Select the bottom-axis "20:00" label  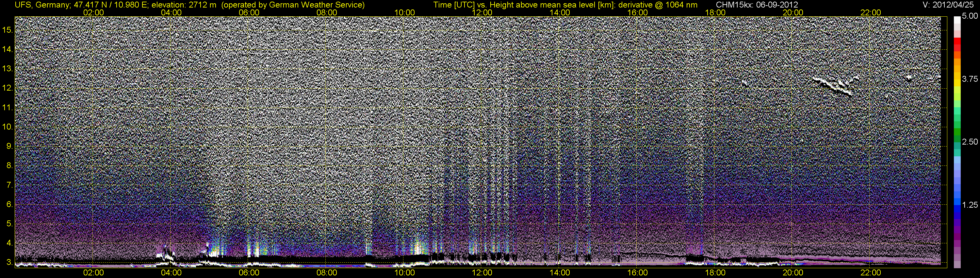click(x=793, y=273)
